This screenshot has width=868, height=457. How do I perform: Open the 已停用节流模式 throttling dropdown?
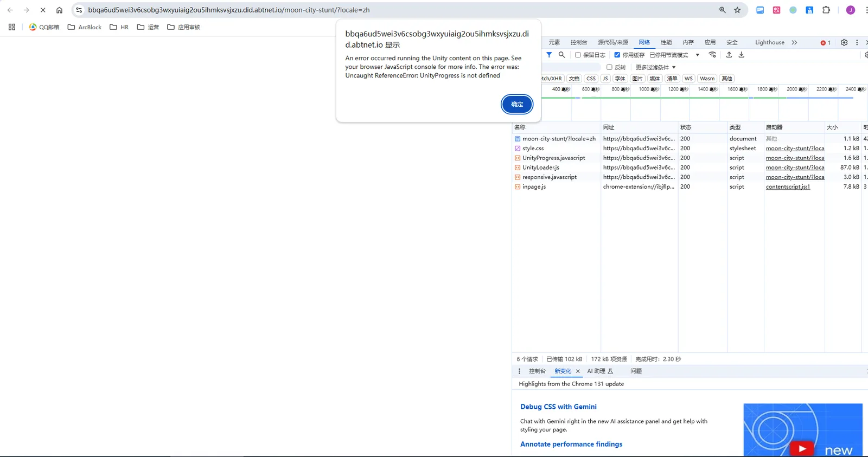click(674, 55)
